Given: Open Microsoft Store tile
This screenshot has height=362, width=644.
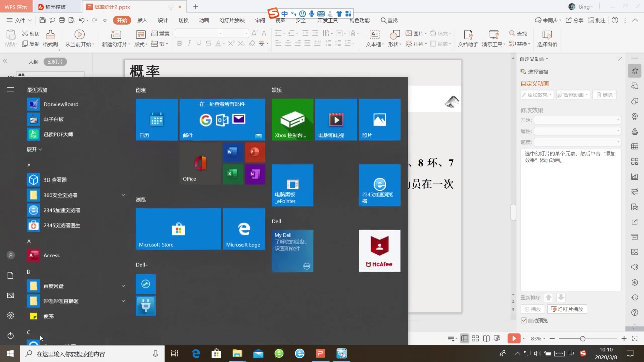Looking at the screenshot, I should [x=179, y=229].
